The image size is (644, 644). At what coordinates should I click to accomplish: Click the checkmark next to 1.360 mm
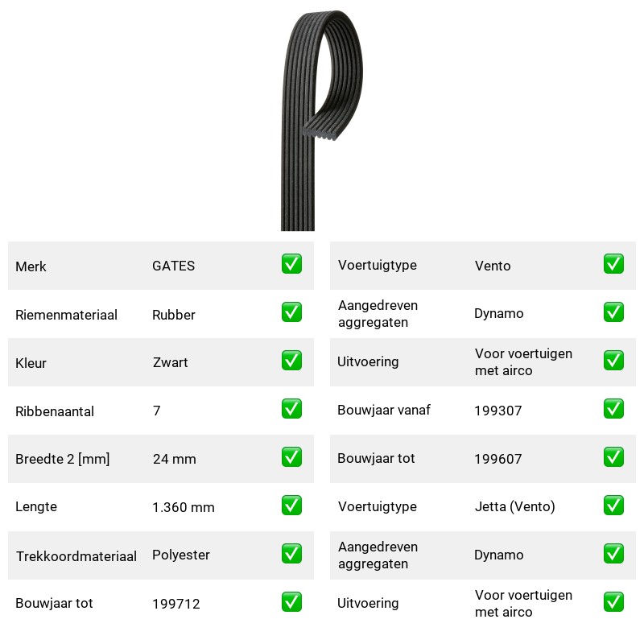(291, 506)
